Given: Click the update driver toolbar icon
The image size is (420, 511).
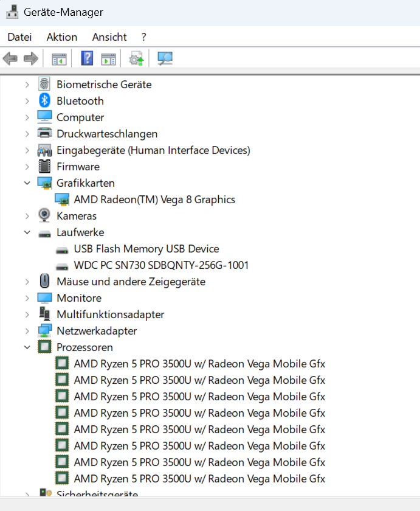Looking at the screenshot, I should pyautogui.click(x=136, y=58).
